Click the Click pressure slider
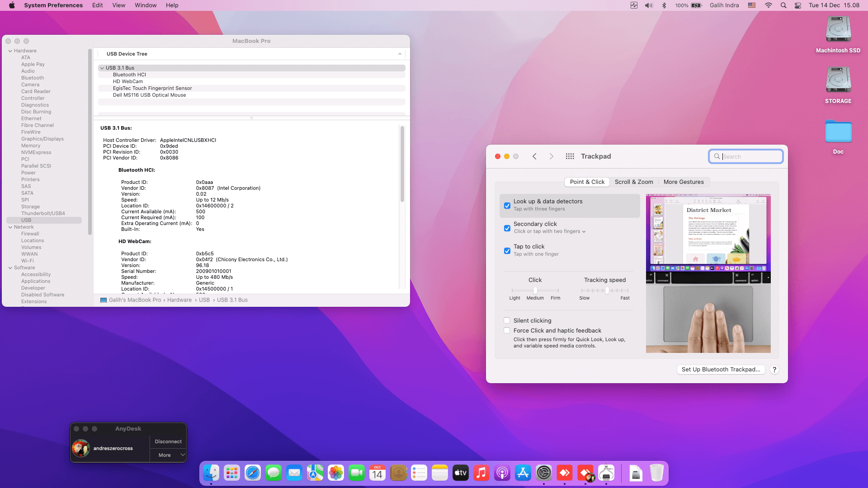Screen dimensions: 868x488 535,291
